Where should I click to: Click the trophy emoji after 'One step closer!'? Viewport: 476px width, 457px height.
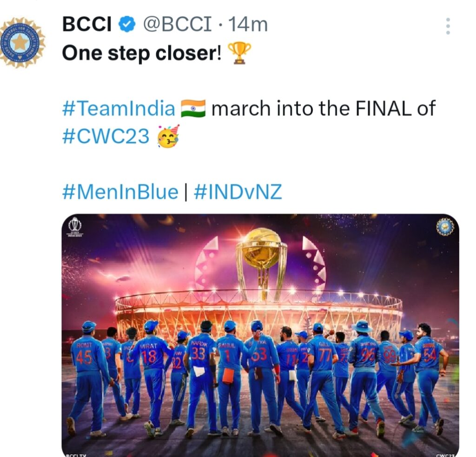[240, 52]
